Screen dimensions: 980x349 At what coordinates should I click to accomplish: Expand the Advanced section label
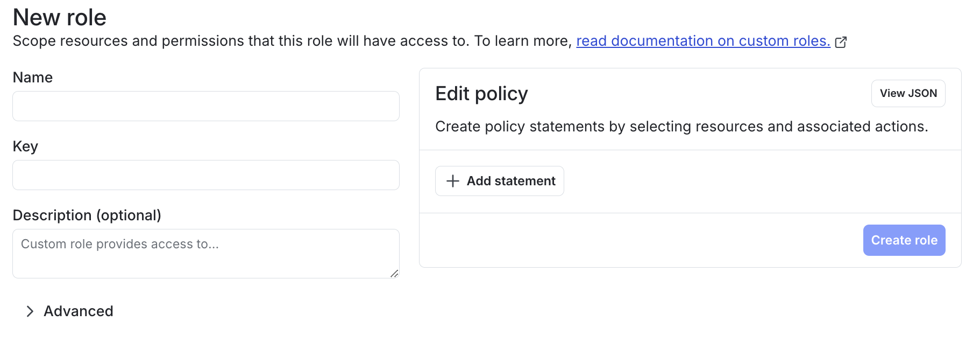[79, 311]
